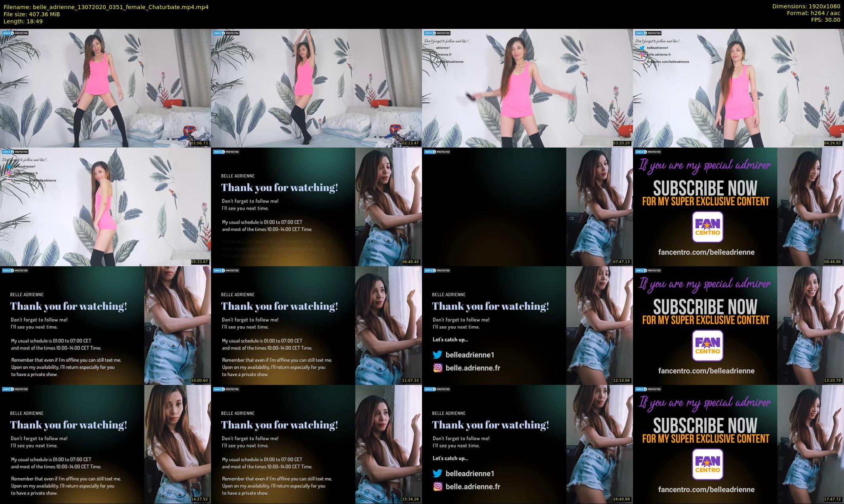
Task: Select the 'FPS: 30.00' text
Action: click(825, 20)
